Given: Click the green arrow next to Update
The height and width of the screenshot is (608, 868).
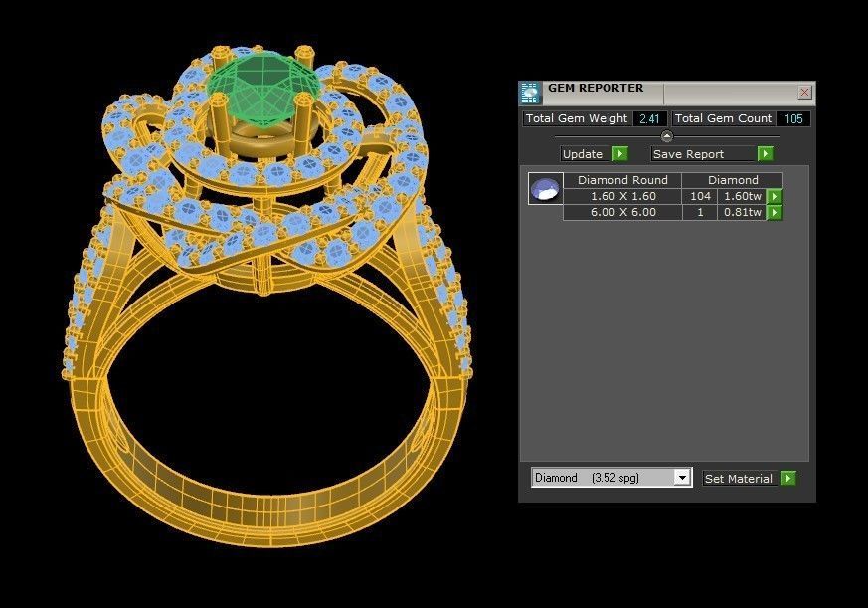Looking at the screenshot, I should [620, 153].
